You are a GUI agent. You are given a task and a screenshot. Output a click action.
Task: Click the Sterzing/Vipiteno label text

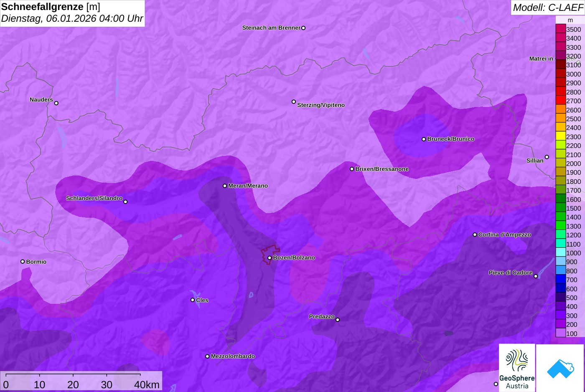pyautogui.click(x=321, y=105)
